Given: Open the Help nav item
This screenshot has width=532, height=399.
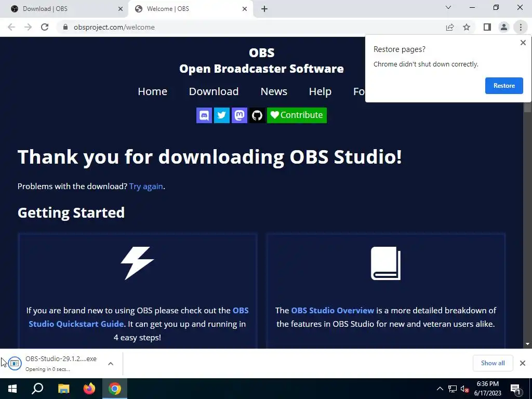Looking at the screenshot, I should pyautogui.click(x=320, y=91).
